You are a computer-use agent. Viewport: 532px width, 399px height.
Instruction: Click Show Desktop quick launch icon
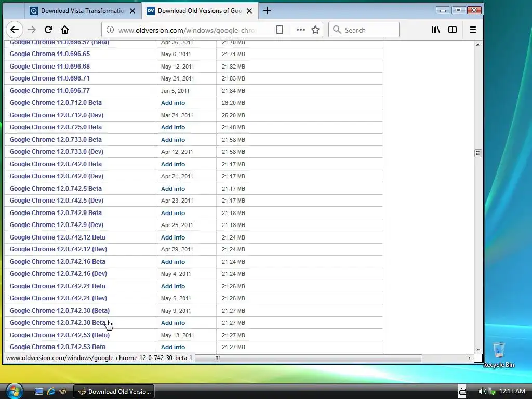coord(39,392)
